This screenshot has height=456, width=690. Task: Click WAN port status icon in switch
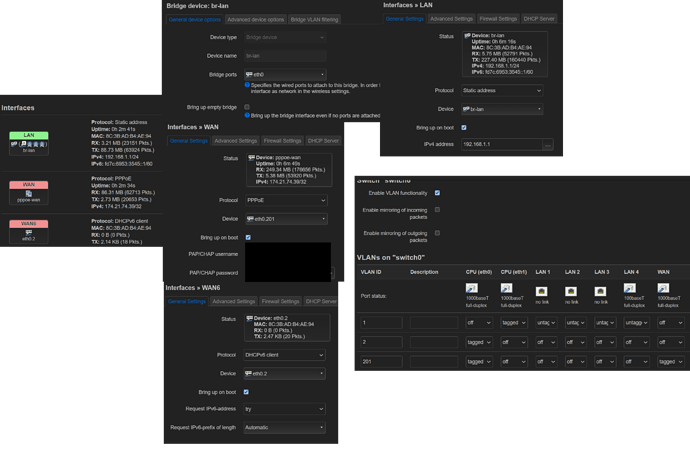pyautogui.click(x=663, y=288)
